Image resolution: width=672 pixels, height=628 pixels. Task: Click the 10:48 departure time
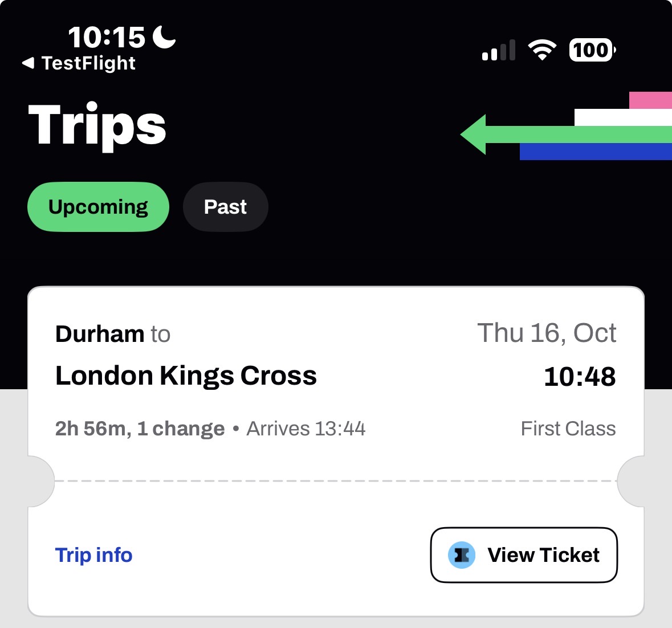point(580,377)
